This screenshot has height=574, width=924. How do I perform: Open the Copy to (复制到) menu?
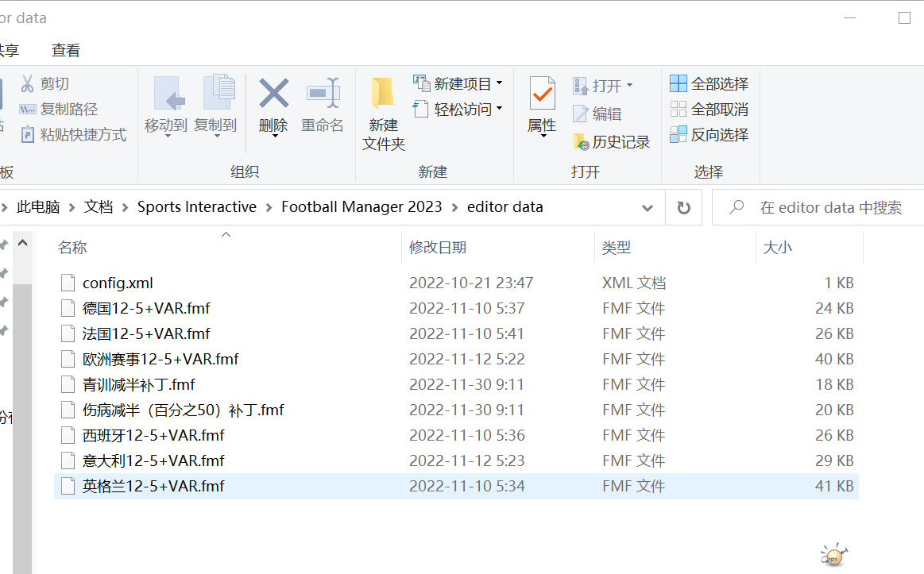pyautogui.click(x=215, y=106)
